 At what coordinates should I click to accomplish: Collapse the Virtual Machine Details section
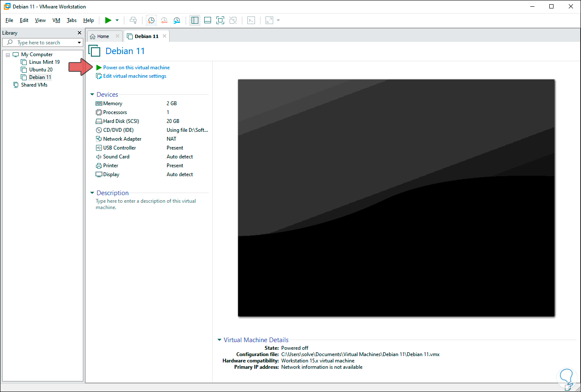[219, 340]
